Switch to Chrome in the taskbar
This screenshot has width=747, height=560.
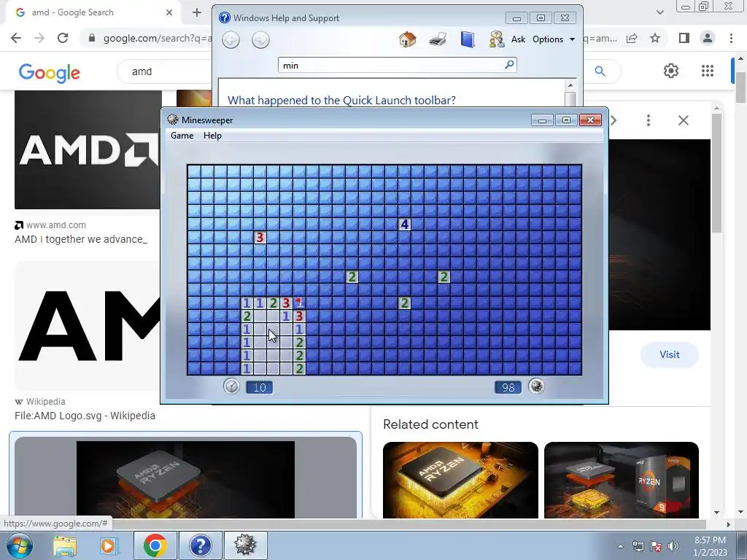tap(155, 545)
